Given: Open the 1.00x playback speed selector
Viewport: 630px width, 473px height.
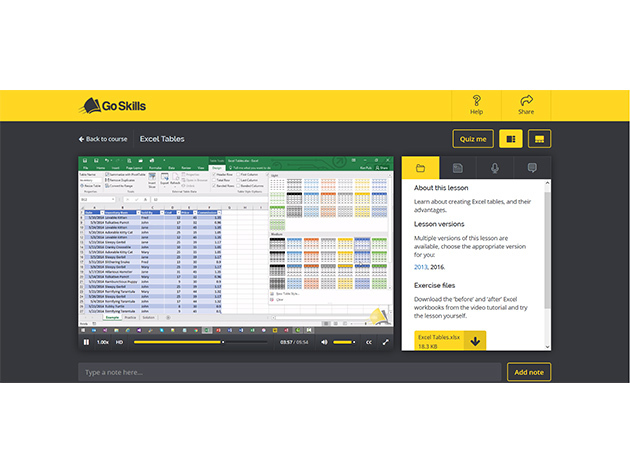Looking at the screenshot, I should (x=103, y=342).
